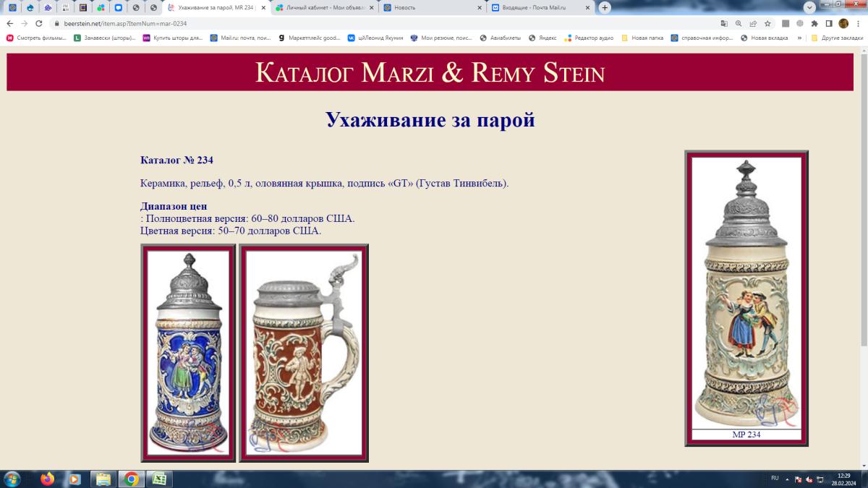The height and width of the screenshot is (488, 868).
Task: Open the share page icon in address bar
Action: (x=753, y=23)
